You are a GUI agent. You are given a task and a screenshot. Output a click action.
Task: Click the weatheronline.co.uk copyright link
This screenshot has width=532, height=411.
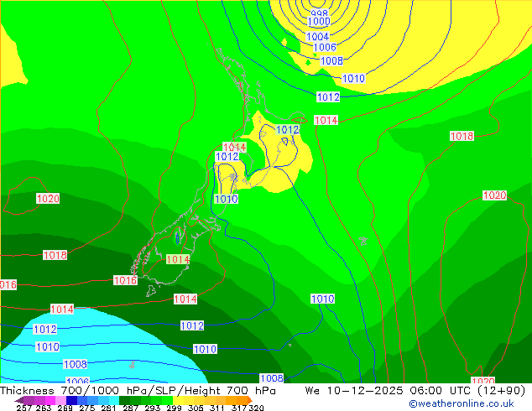point(462,403)
